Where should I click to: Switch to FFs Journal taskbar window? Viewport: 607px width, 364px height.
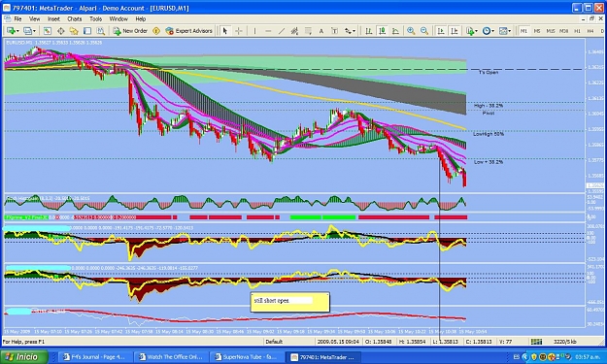[x=94, y=357]
